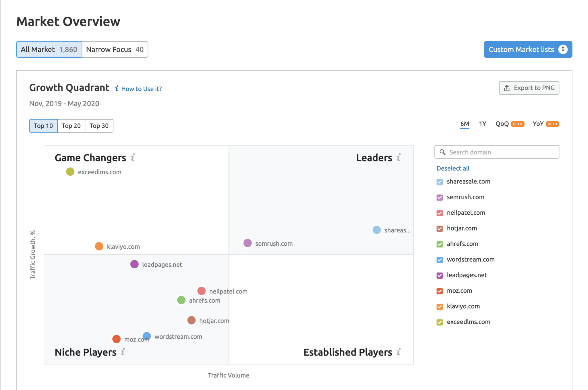Click the leadpages.net purple dot

coord(134,264)
